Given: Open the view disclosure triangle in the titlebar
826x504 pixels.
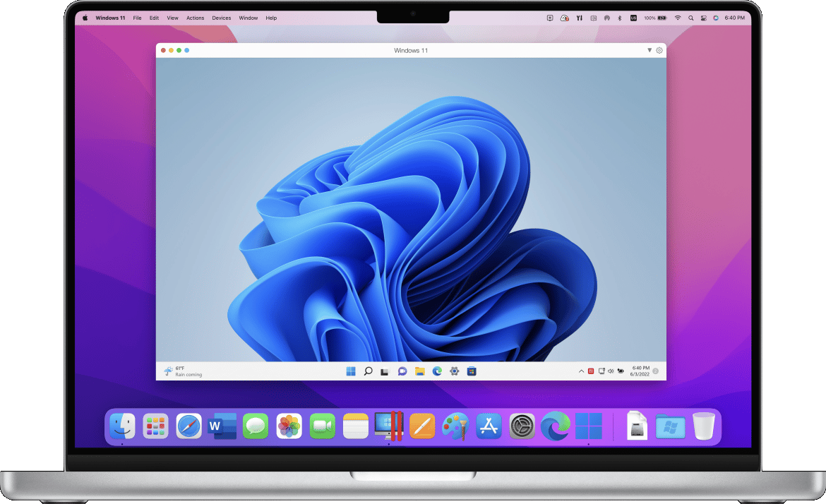Looking at the screenshot, I should coord(649,50).
